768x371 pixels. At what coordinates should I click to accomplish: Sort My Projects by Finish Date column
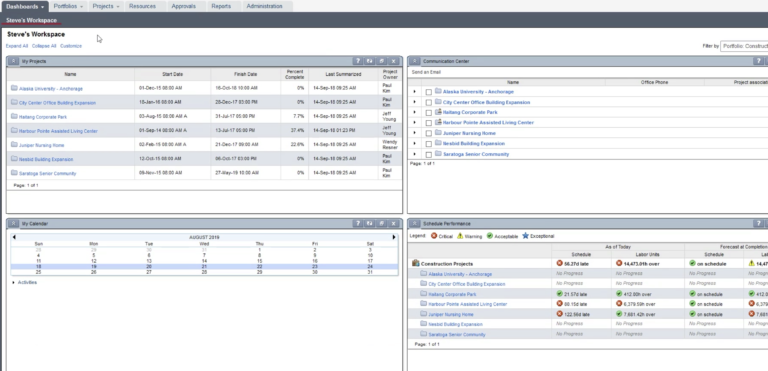tap(245, 74)
